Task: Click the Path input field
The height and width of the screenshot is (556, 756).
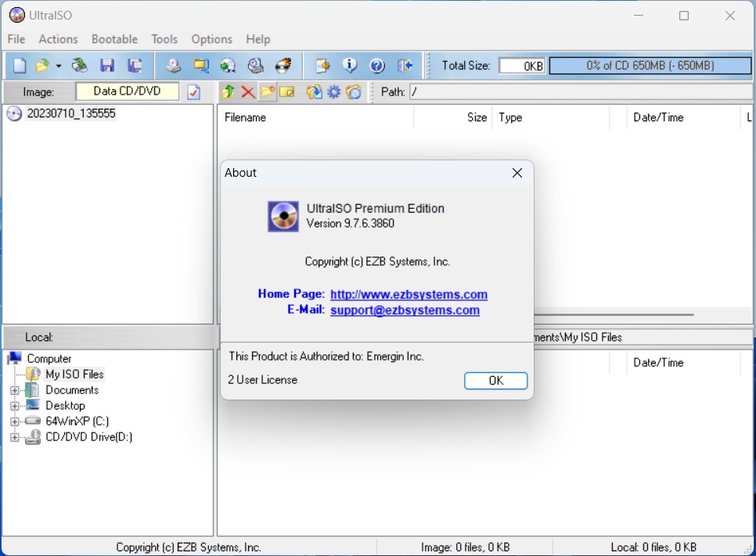Action: pos(581,91)
